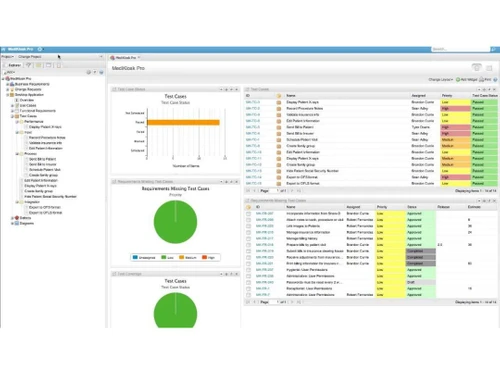Screen dimensions: 500x375
Task: Click the orange Passed bar in Test Cases chart
Action: point(183,123)
